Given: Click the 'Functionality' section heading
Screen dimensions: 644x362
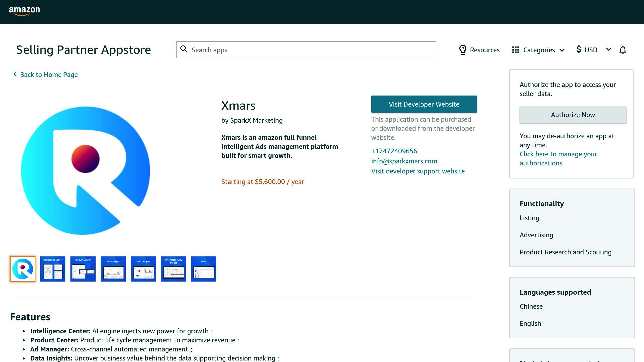Looking at the screenshot, I should point(542,204).
